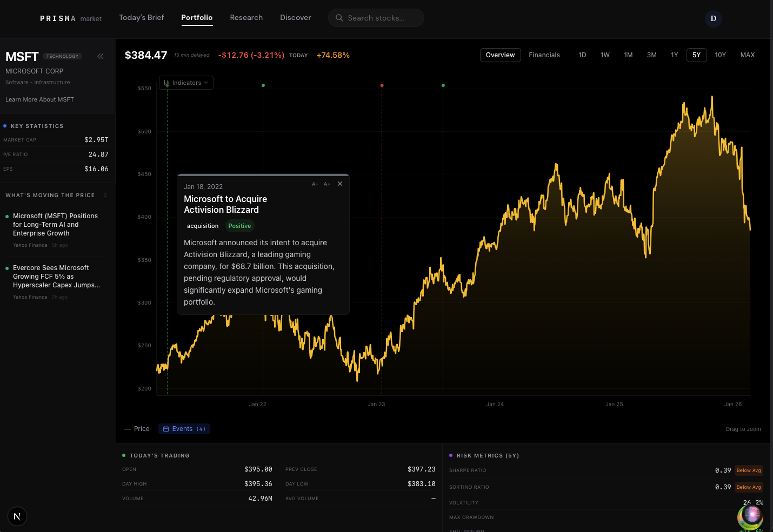Screen dimensions: 773x532
Task: Open the D user avatar menu
Action: pos(713,18)
